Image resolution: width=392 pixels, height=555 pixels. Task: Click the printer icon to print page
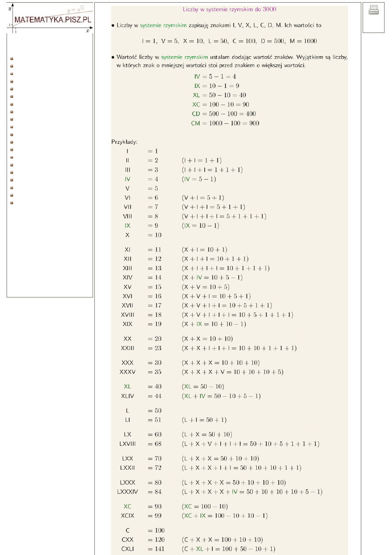click(x=374, y=10)
